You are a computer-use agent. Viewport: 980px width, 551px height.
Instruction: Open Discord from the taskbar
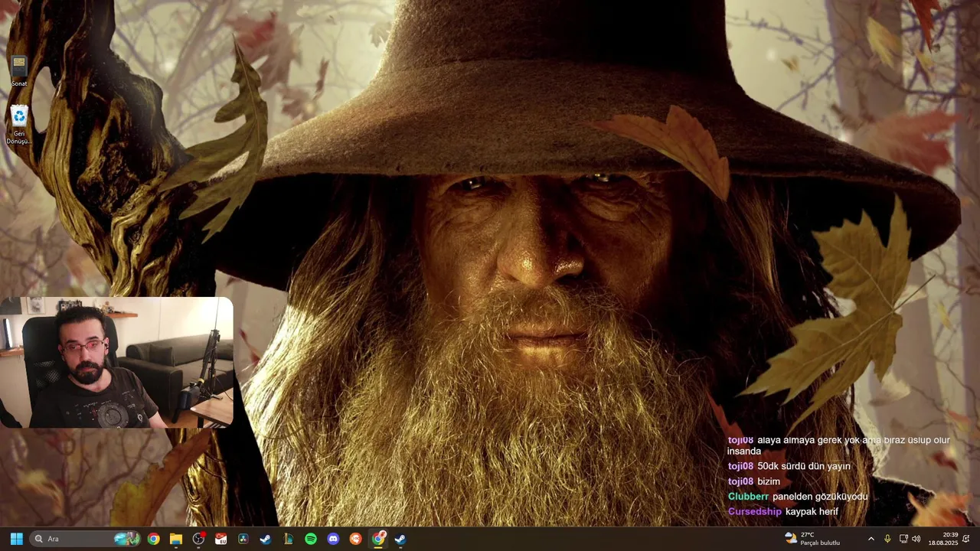333,539
